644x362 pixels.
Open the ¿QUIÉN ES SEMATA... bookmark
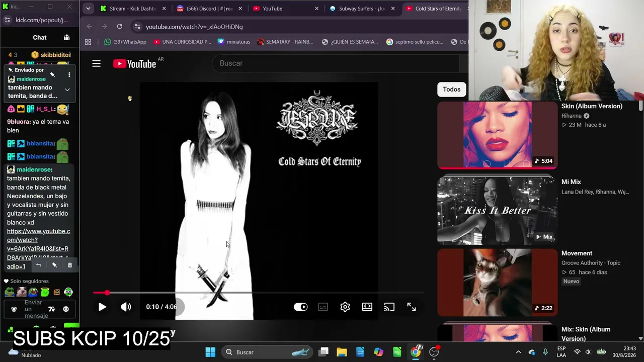pos(350,42)
